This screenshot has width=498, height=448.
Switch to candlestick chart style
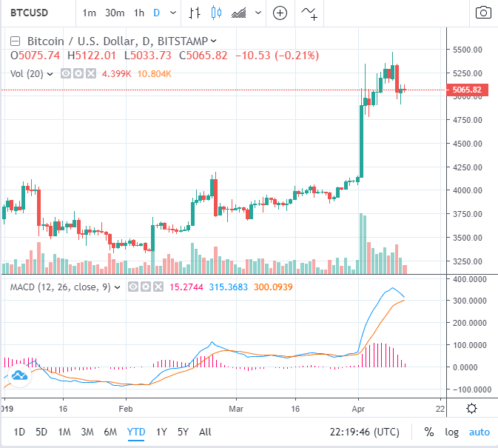216,13
